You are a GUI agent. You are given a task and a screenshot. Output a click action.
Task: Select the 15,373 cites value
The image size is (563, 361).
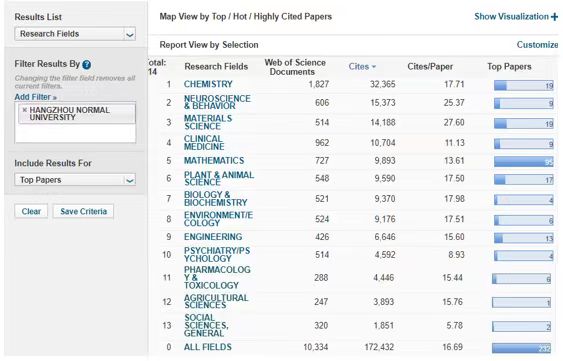coord(383,103)
